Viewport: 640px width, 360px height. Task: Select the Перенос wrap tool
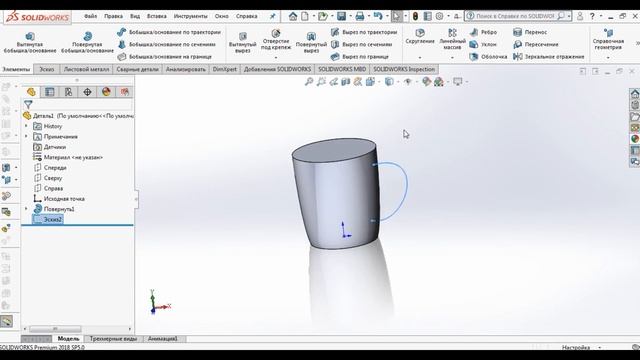[530, 32]
